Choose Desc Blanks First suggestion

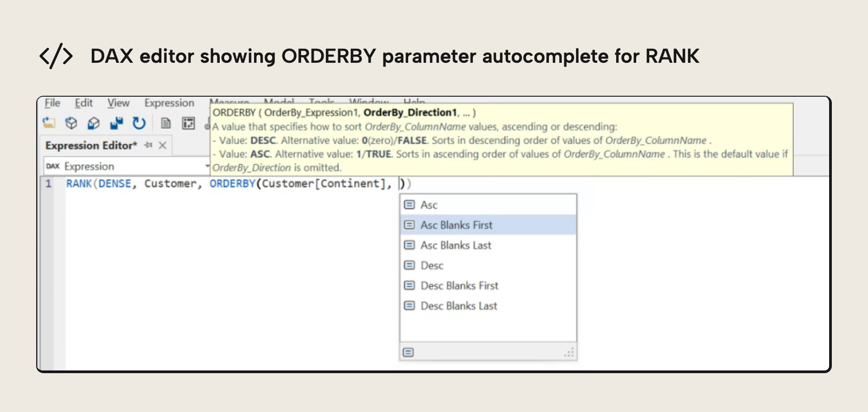coord(488,286)
